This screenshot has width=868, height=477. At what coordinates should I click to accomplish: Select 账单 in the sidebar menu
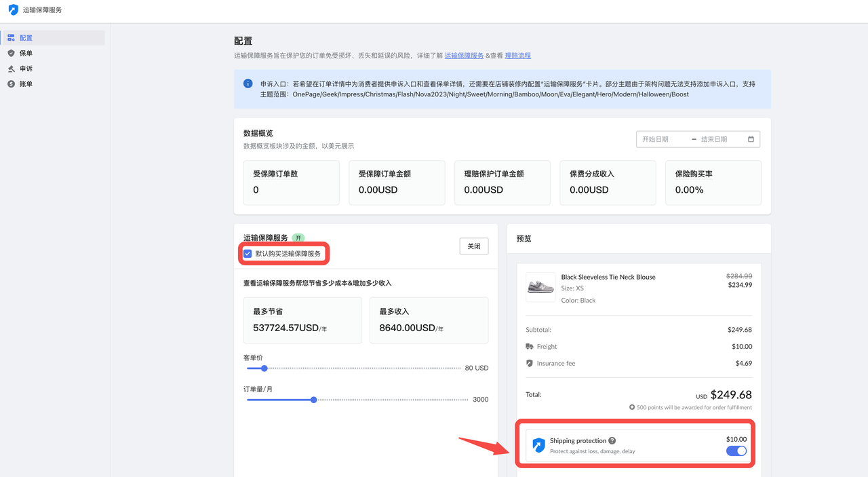[11, 84]
